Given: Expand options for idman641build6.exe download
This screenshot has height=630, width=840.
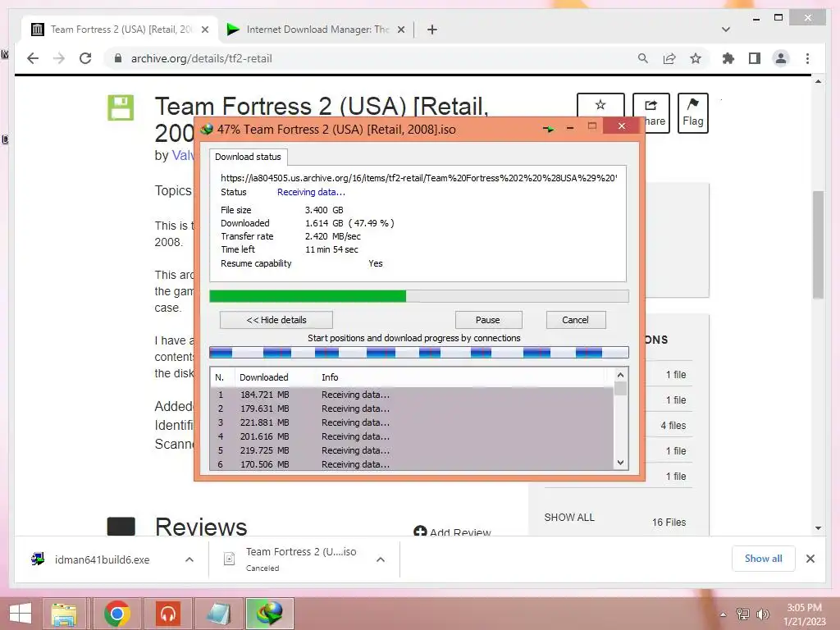Looking at the screenshot, I should click(x=189, y=559).
